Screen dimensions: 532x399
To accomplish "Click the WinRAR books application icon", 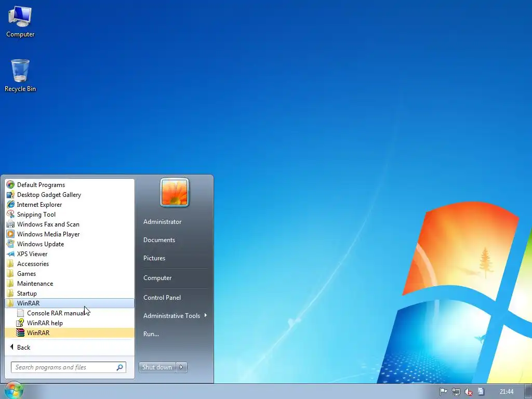I will pyautogui.click(x=20, y=332).
